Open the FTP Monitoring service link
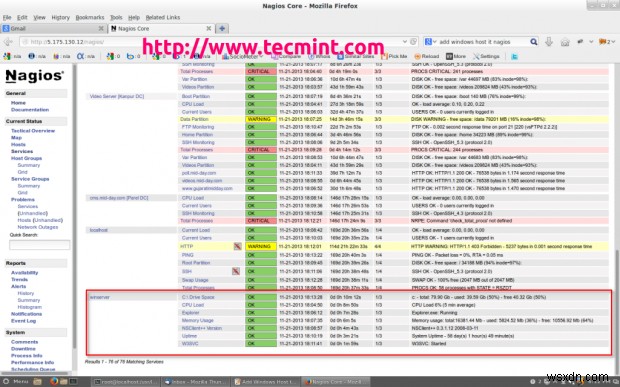The width and height of the screenshot is (620, 387). click(x=198, y=127)
